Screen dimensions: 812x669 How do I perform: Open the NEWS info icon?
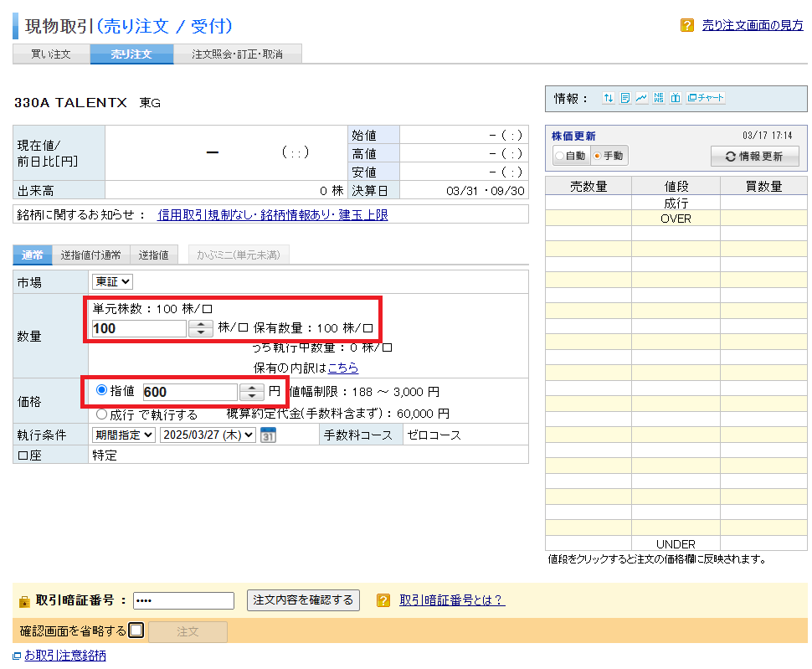pos(658,98)
